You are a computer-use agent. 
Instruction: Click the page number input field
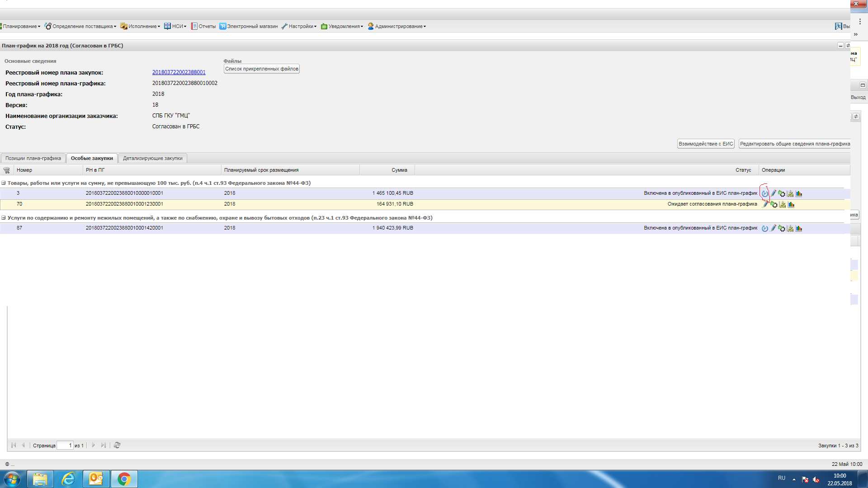pos(65,445)
